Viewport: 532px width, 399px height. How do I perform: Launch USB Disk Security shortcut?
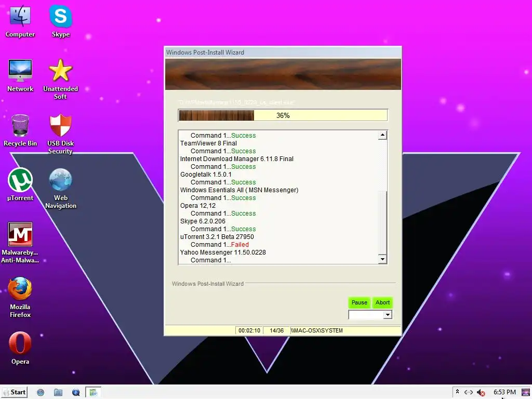60,134
